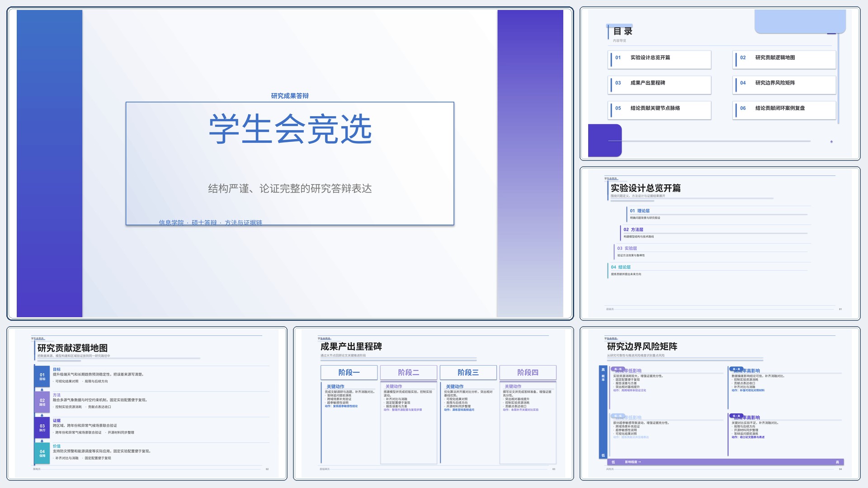Select contents entry 02 研究贡献逻辑地图
The height and width of the screenshot is (488, 868).
pyautogui.click(x=784, y=60)
